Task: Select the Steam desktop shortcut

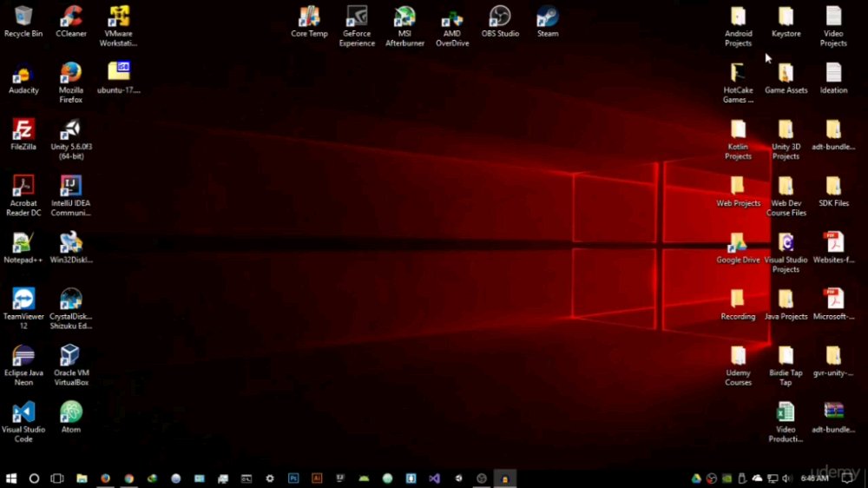Action: click(548, 22)
